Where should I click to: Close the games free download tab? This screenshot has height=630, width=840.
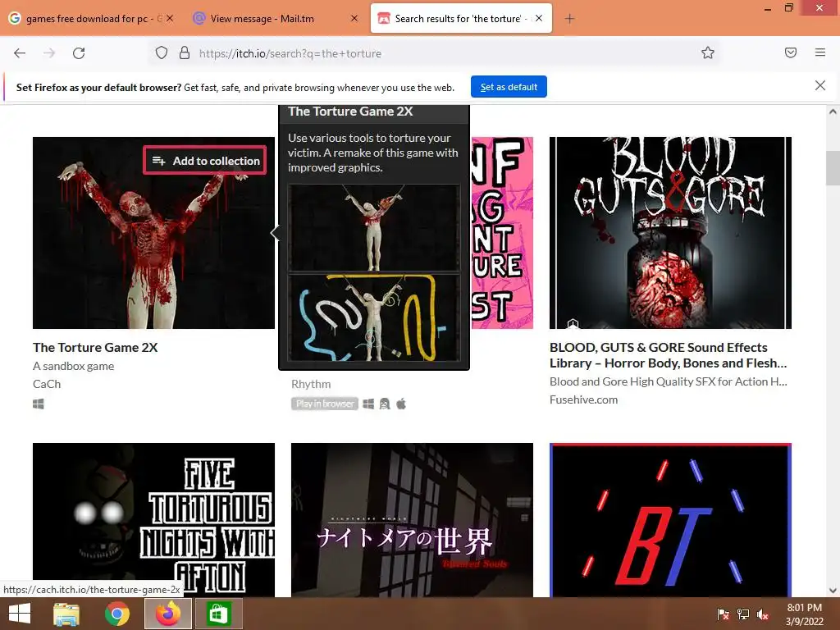pos(170,18)
